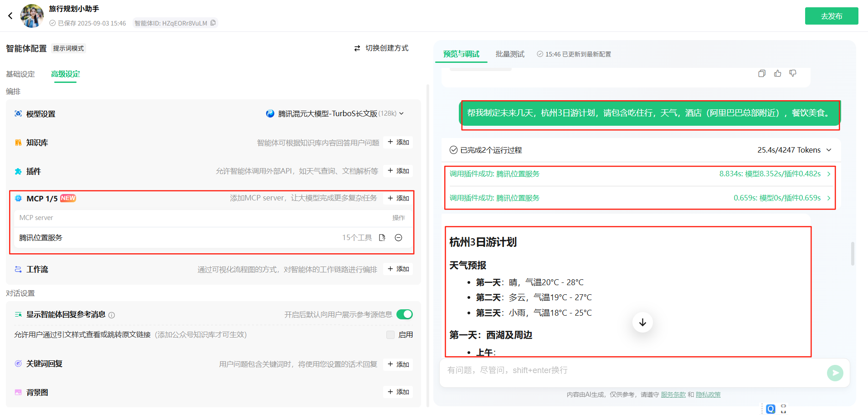The height and width of the screenshot is (415, 868).
Task: Copy the agent ID HZqEORr8VuLM
Action: point(213,23)
